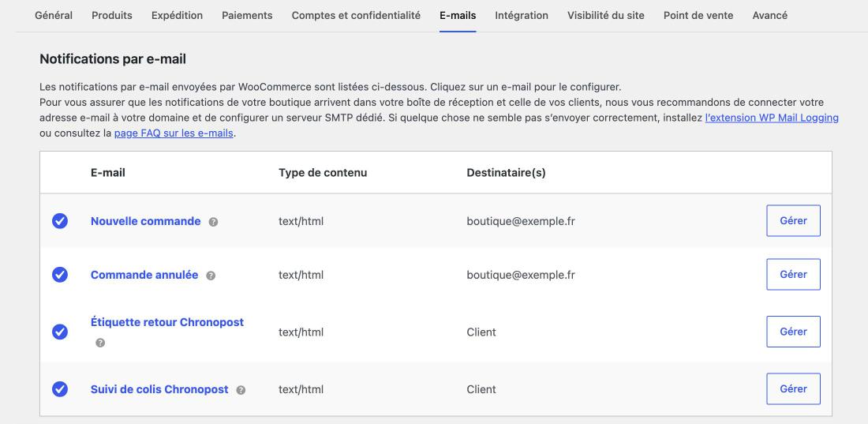Click text/html in Étiquette retour Chronopost row
Image resolution: width=868 pixels, height=424 pixels.
[301, 332]
